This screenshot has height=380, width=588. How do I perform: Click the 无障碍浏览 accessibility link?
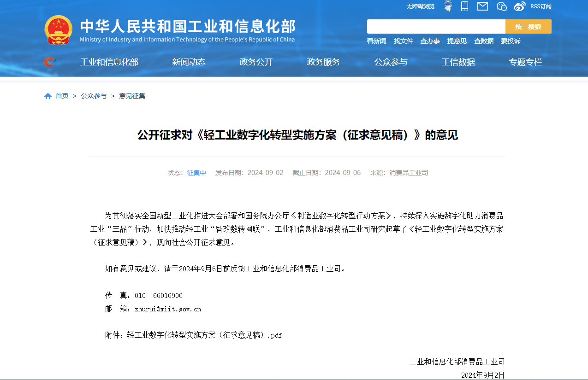click(x=420, y=6)
